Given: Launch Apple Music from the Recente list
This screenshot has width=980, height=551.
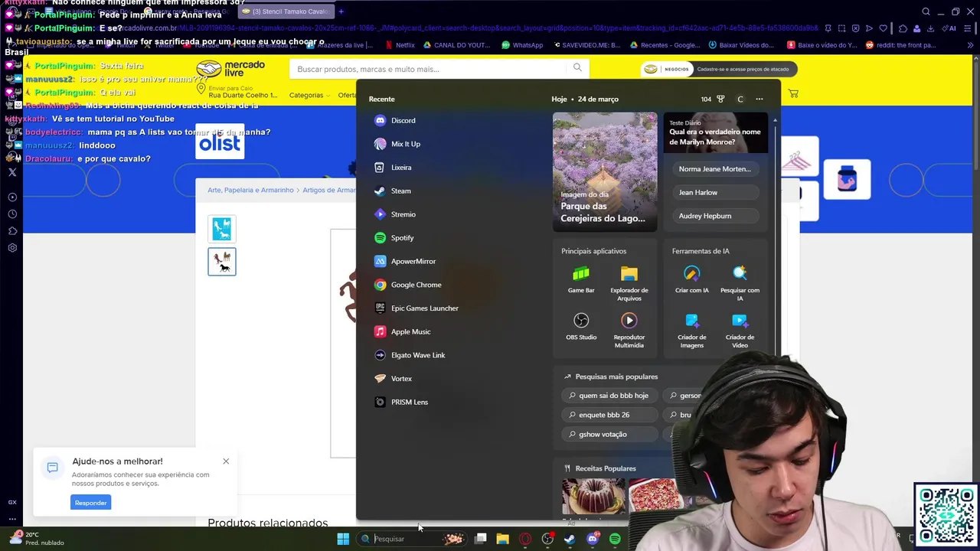Looking at the screenshot, I should coord(402,331).
